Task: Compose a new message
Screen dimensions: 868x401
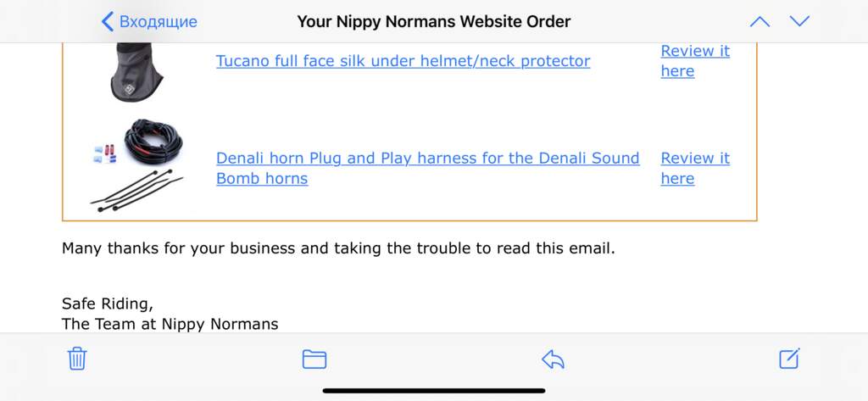Action: (x=789, y=359)
